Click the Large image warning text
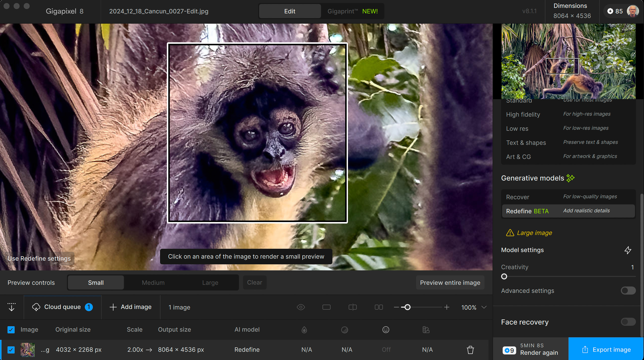Viewport: 644px width, 360px height. click(534, 233)
